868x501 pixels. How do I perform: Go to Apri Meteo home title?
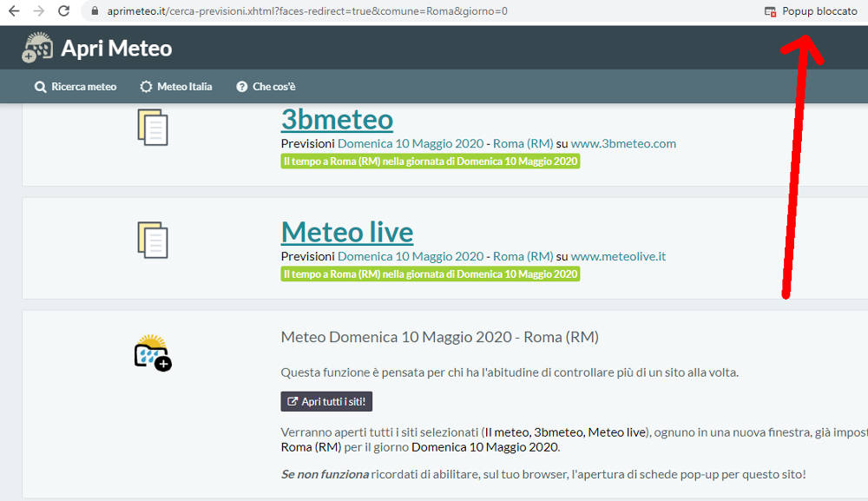click(x=116, y=48)
